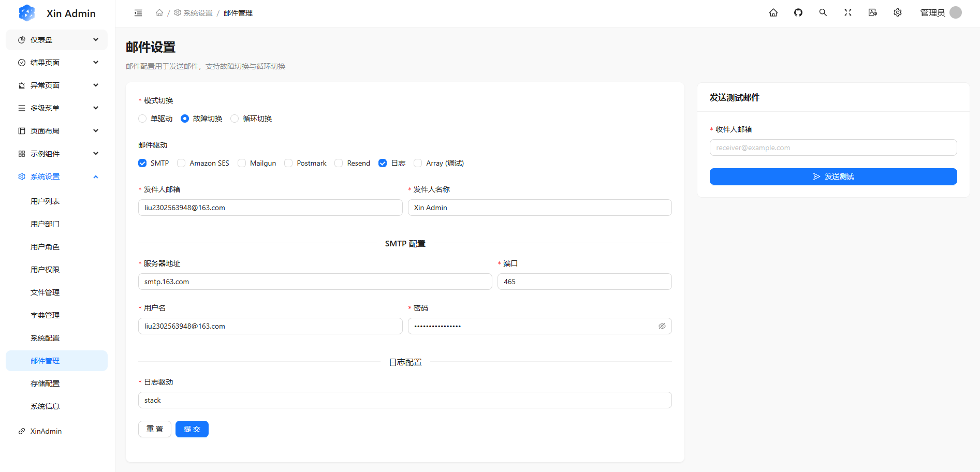This screenshot has height=472, width=980.
Task: Click the home icon in the breadcrumb
Action: 159,12
